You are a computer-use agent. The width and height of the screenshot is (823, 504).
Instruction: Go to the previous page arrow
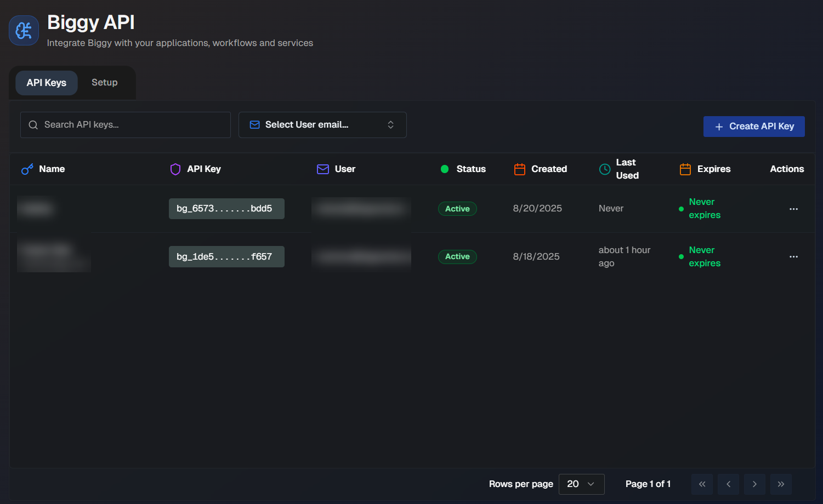pos(728,484)
